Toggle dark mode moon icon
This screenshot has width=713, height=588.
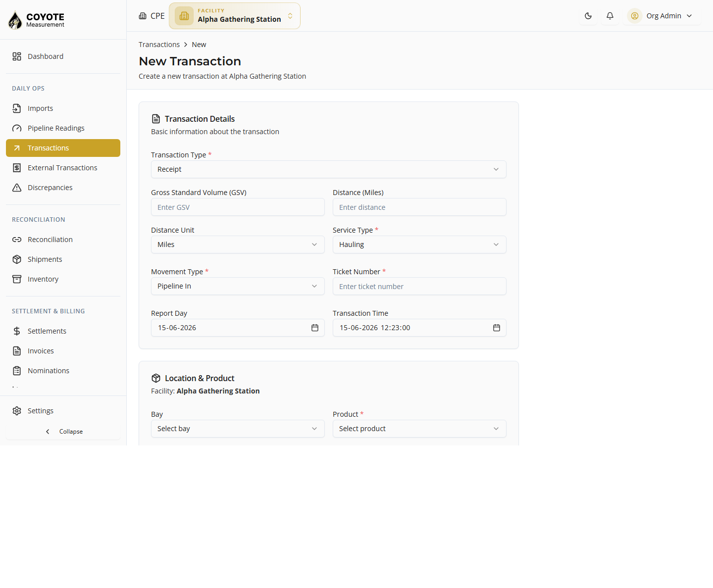pos(588,16)
